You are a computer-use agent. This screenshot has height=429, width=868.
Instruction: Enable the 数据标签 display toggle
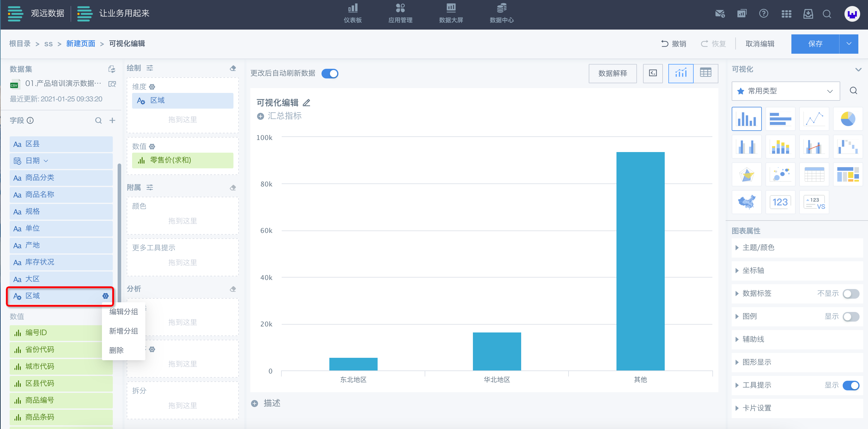pyautogui.click(x=851, y=294)
